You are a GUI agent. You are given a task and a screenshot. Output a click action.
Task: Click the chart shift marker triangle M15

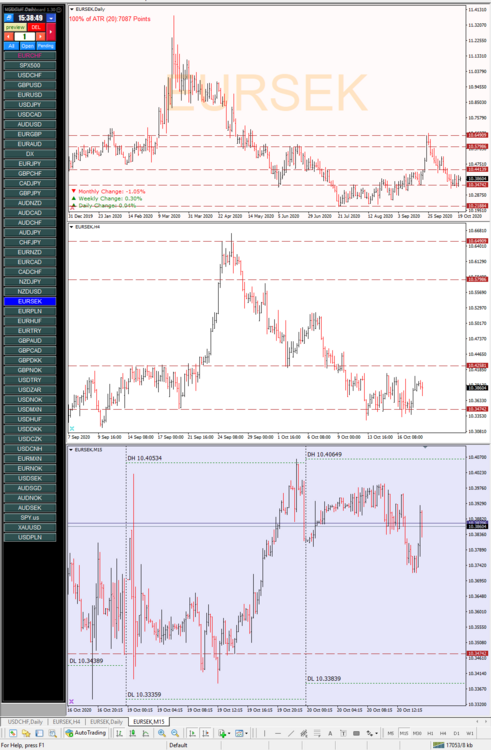pos(426,447)
